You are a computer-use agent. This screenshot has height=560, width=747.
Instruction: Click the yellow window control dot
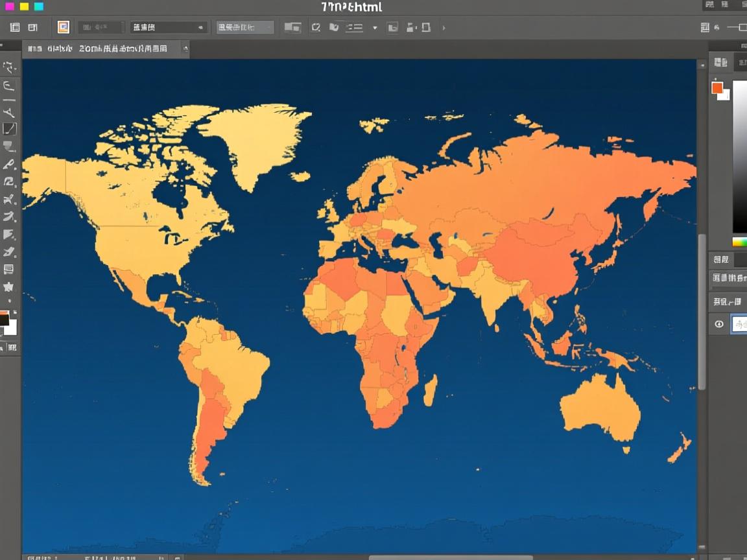[24, 6]
